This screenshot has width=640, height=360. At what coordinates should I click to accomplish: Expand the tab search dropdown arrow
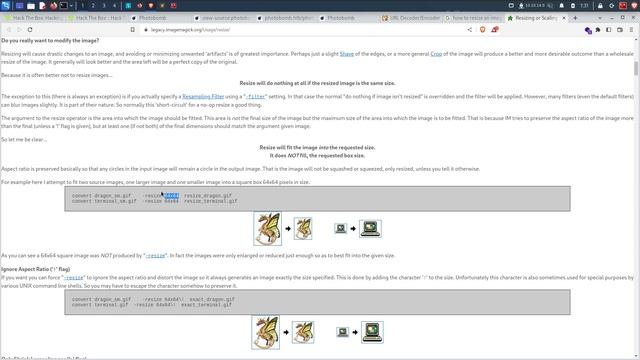click(x=600, y=18)
